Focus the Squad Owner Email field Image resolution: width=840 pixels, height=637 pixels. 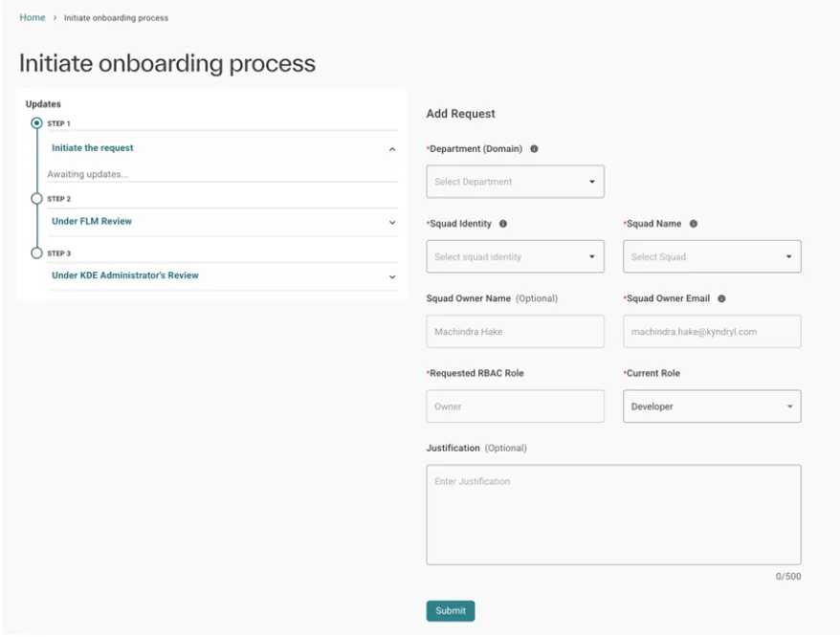point(712,332)
